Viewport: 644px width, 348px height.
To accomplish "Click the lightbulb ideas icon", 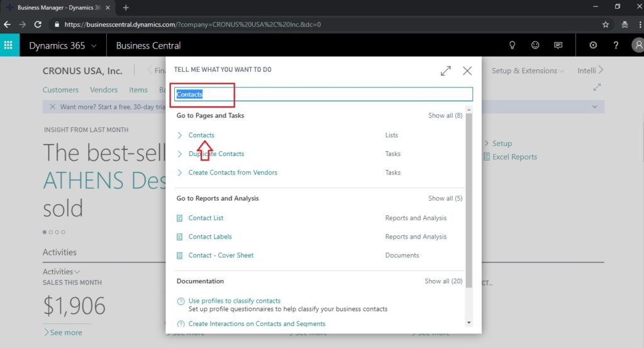I will pyautogui.click(x=512, y=45).
